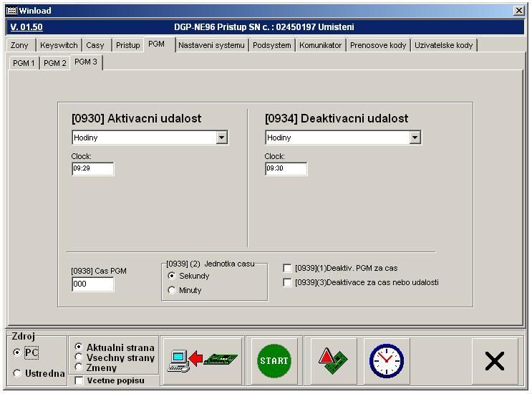
Task: Click the red triangle green check icon
Action: [334, 360]
